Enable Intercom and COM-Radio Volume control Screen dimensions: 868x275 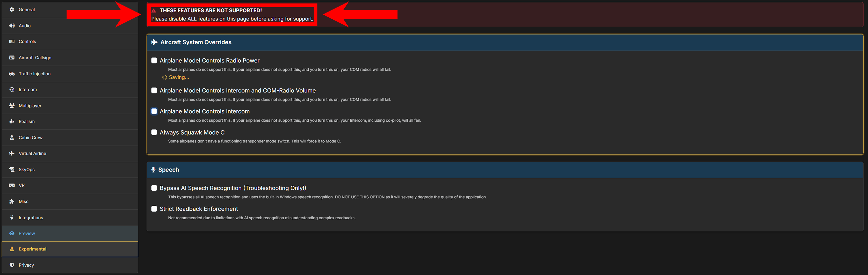(154, 90)
